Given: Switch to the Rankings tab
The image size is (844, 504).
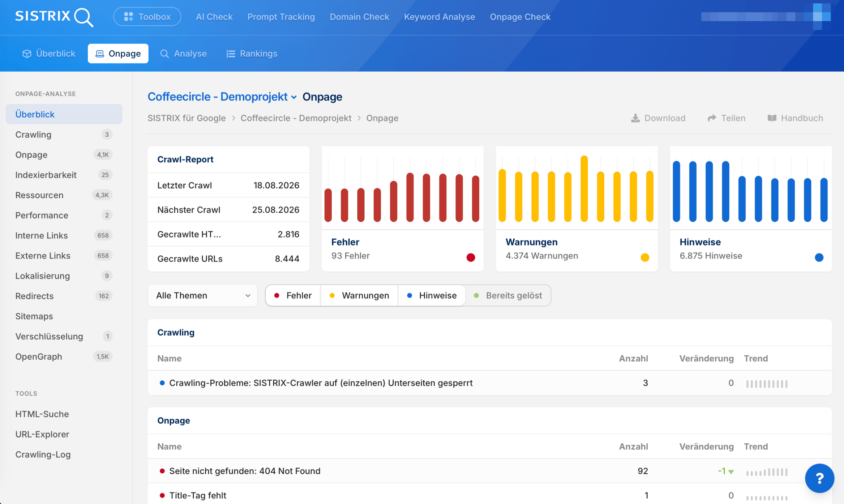Looking at the screenshot, I should tap(252, 54).
